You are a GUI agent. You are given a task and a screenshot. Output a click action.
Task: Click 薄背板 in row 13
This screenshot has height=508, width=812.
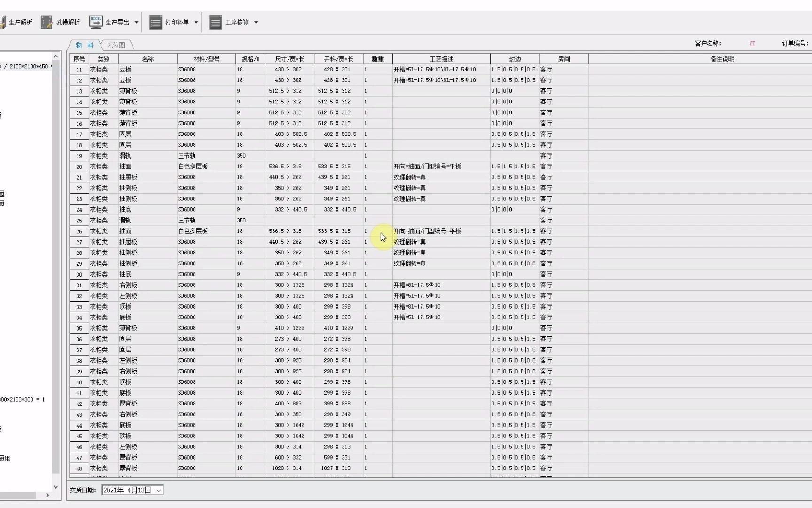tap(128, 91)
